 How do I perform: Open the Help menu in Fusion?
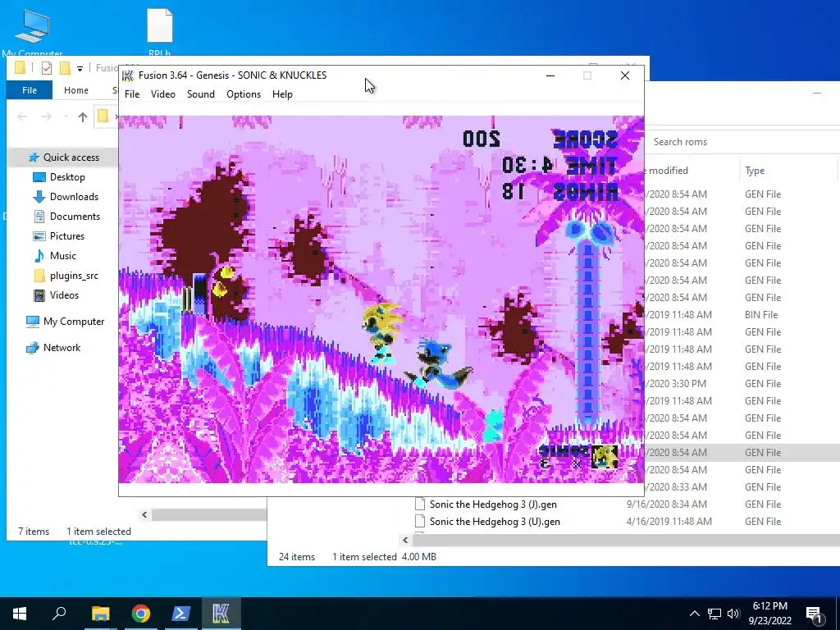(x=282, y=94)
